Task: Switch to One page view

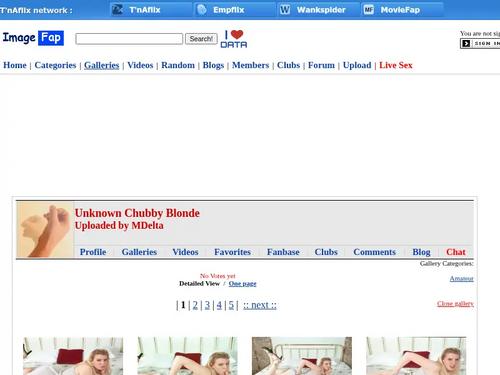Action: (x=242, y=284)
